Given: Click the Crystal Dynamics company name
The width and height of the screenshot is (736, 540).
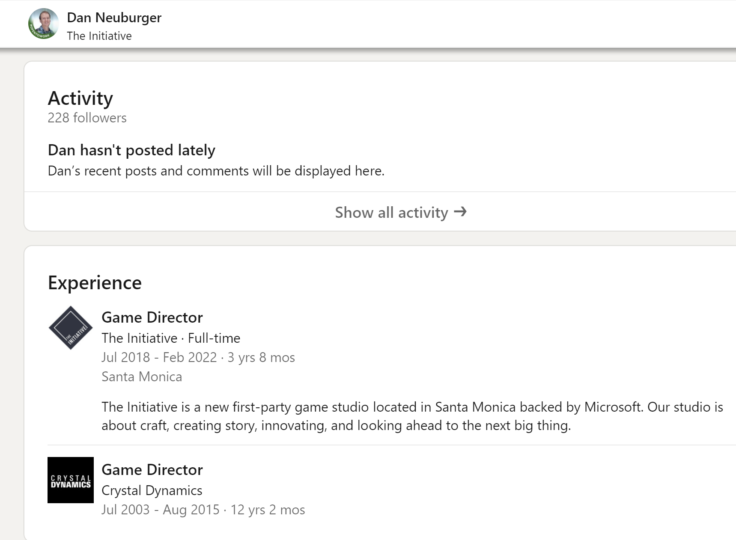Looking at the screenshot, I should pos(152,490).
